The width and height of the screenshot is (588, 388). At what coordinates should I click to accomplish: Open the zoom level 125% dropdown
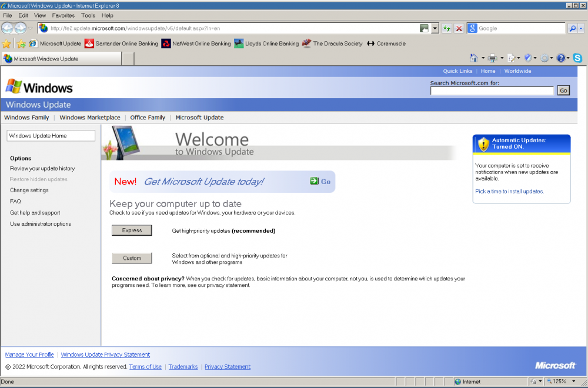[574, 382]
